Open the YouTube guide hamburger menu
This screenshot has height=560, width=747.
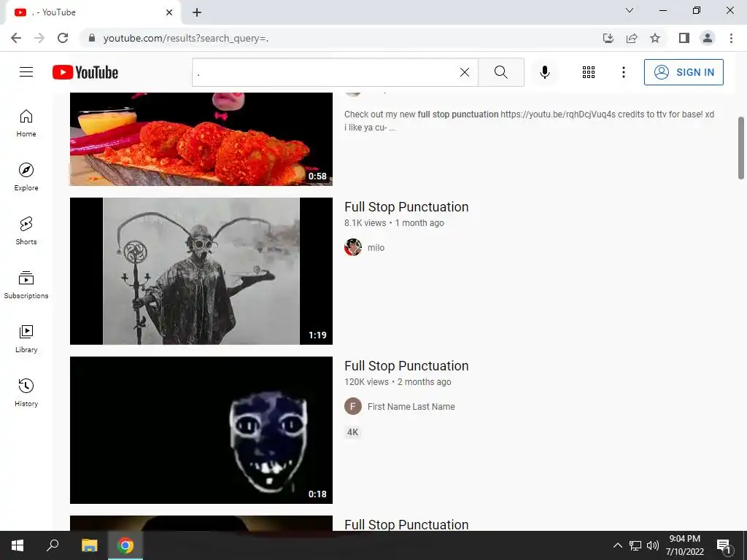[26, 72]
